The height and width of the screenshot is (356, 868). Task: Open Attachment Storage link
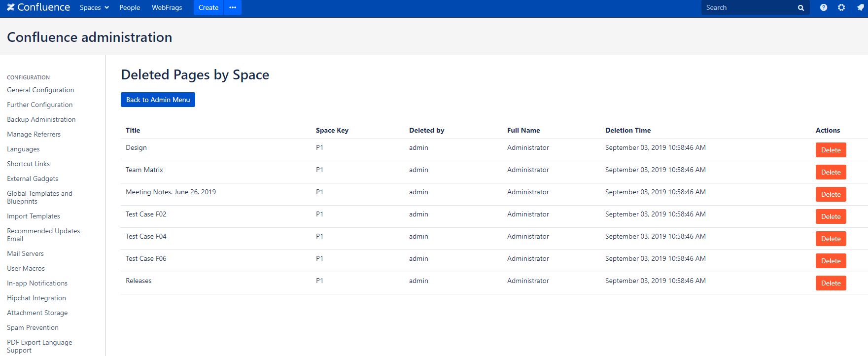[37, 313]
